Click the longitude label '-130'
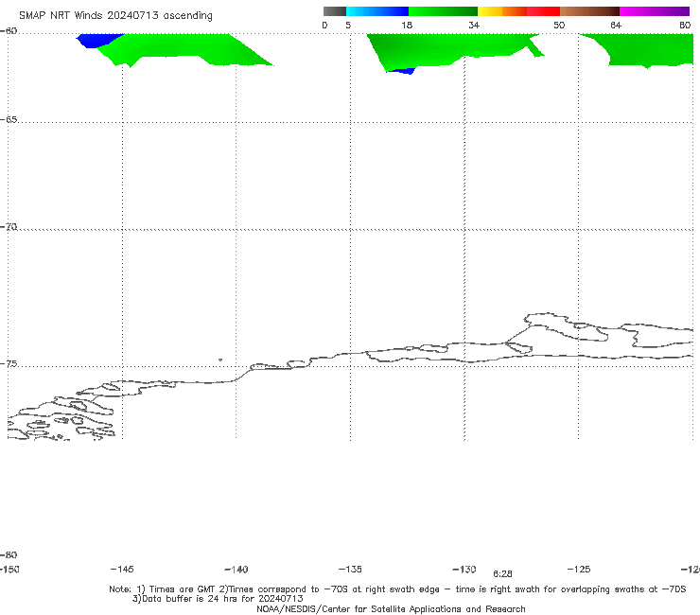 click(464, 570)
